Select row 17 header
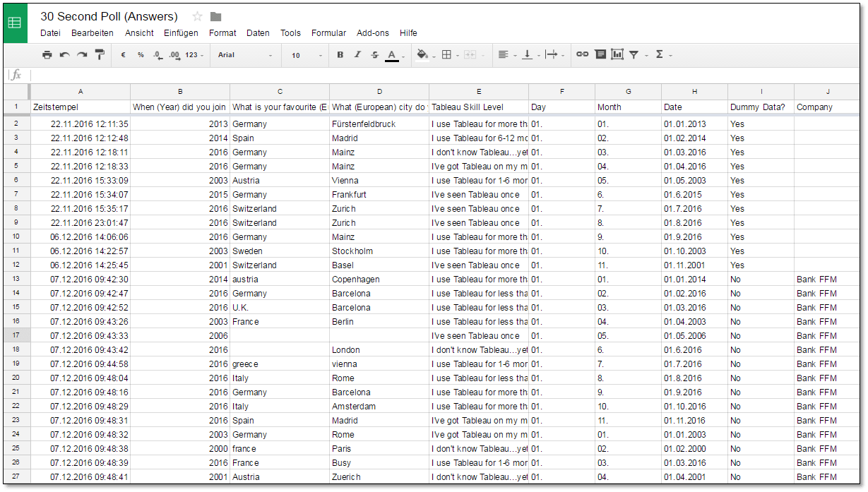Screen dimensions: 868x492 16,335
